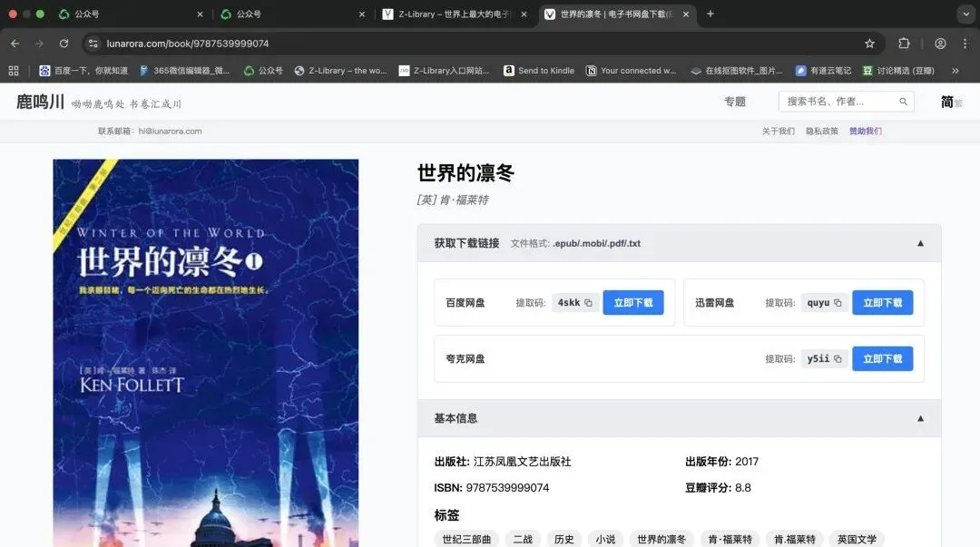This screenshot has height=547, width=980.
Task: Go forward in browser history
Action: point(39,44)
